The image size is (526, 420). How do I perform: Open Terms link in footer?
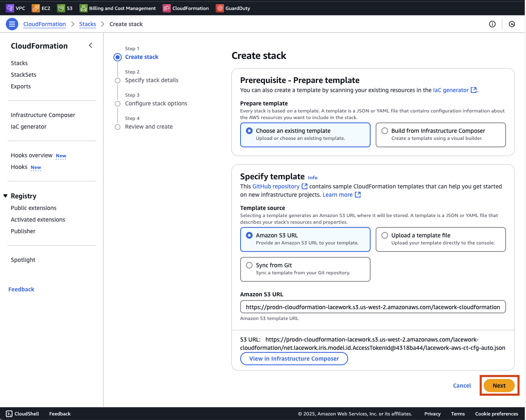click(x=458, y=414)
